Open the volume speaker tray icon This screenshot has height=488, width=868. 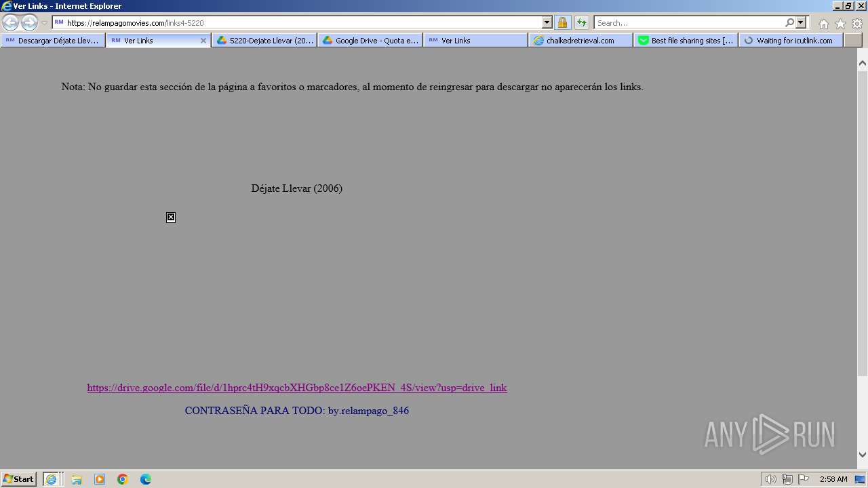[771, 479]
